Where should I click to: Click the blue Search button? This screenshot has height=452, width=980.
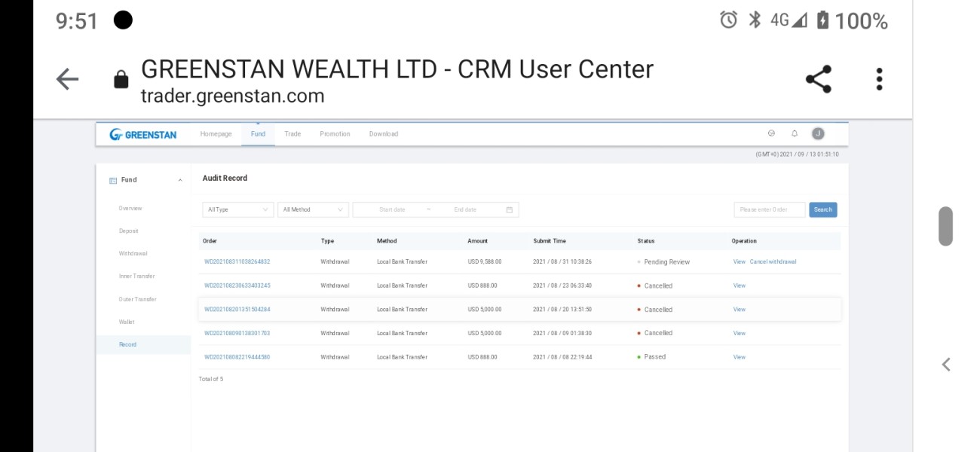(823, 209)
